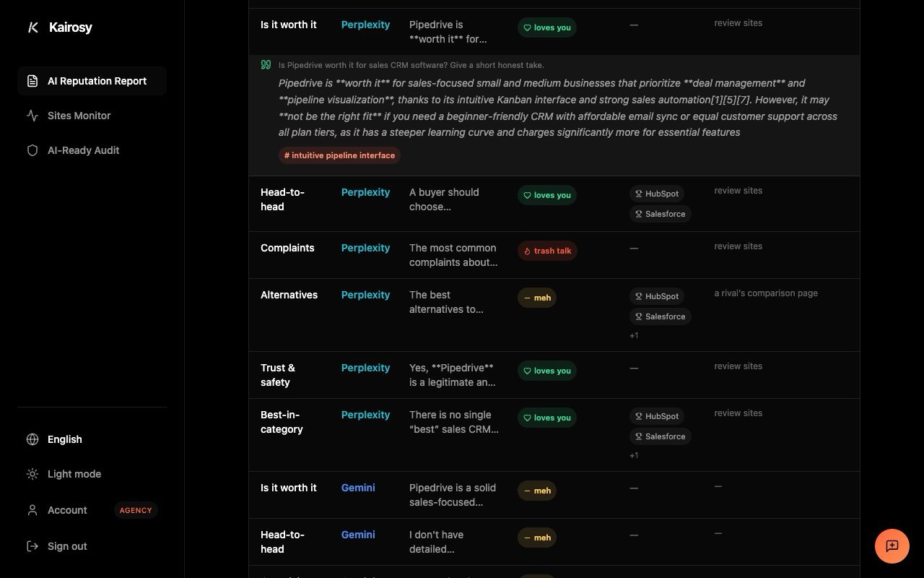Click 'The most common complaints about…' snippet
Screen dimensions: 924x578
(453, 255)
